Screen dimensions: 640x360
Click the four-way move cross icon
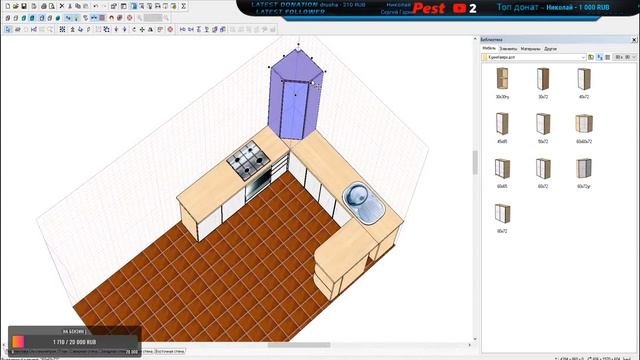point(142,29)
